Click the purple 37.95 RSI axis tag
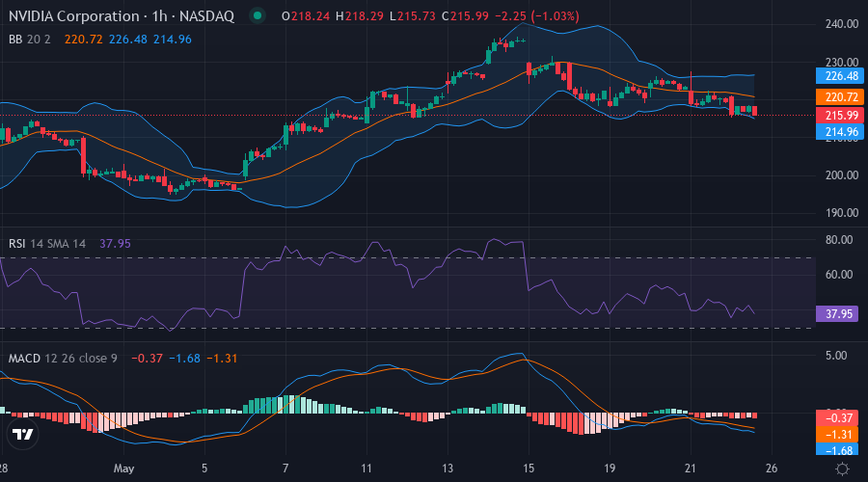868x482 pixels. coord(837,313)
